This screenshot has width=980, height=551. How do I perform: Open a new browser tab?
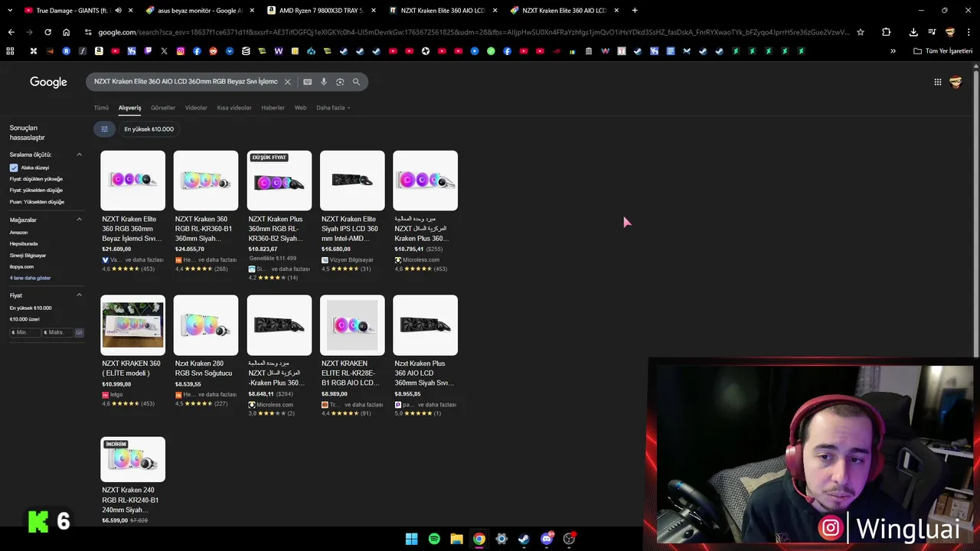tap(635, 11)
